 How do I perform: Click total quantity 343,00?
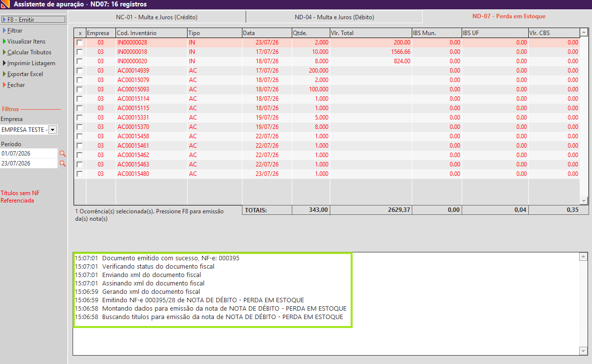pos(318,210)
